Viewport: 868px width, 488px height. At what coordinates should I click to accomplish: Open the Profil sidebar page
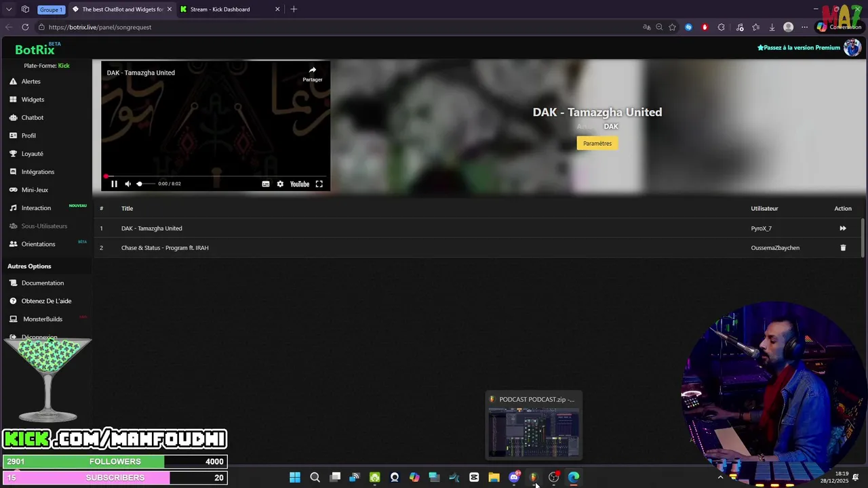[x=28, y=136]
